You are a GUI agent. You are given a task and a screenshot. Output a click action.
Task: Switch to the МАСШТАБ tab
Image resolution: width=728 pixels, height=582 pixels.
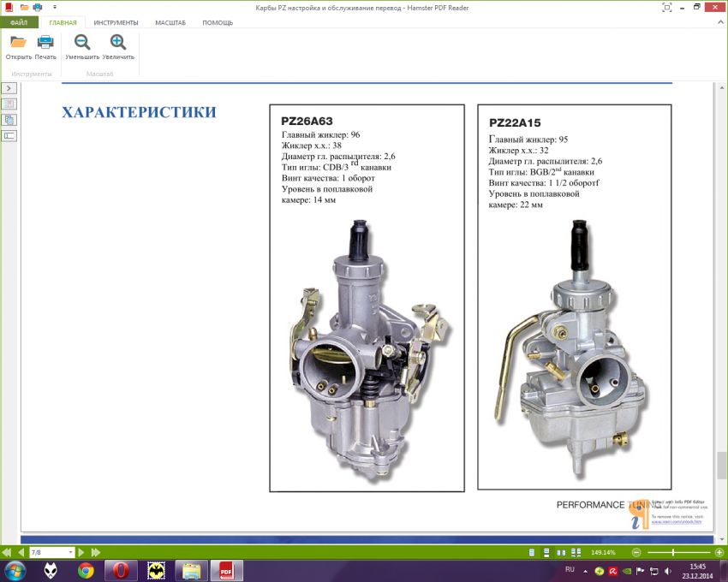point(170,22)
